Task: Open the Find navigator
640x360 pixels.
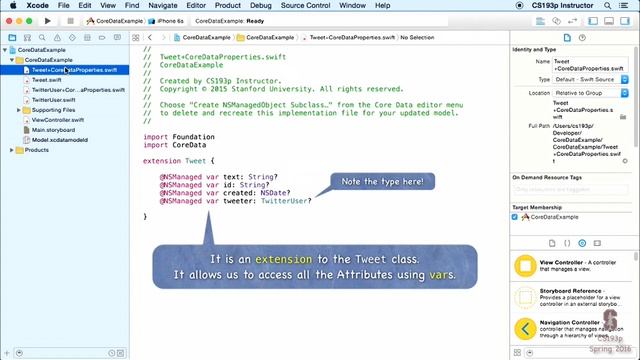Action: click(42, 38)
